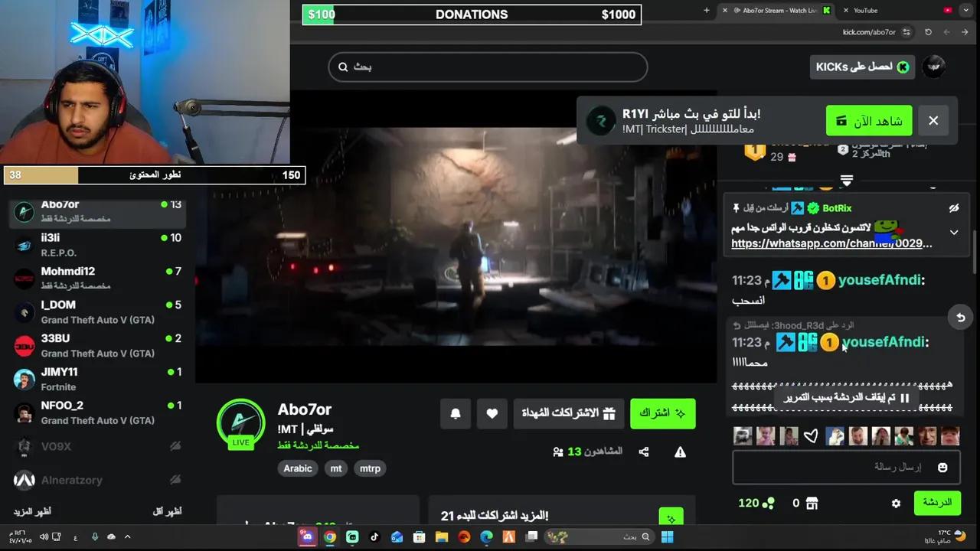The height and width of the screenshot is (551, 980).
Task: Click the send message input field
Action: 846,467
